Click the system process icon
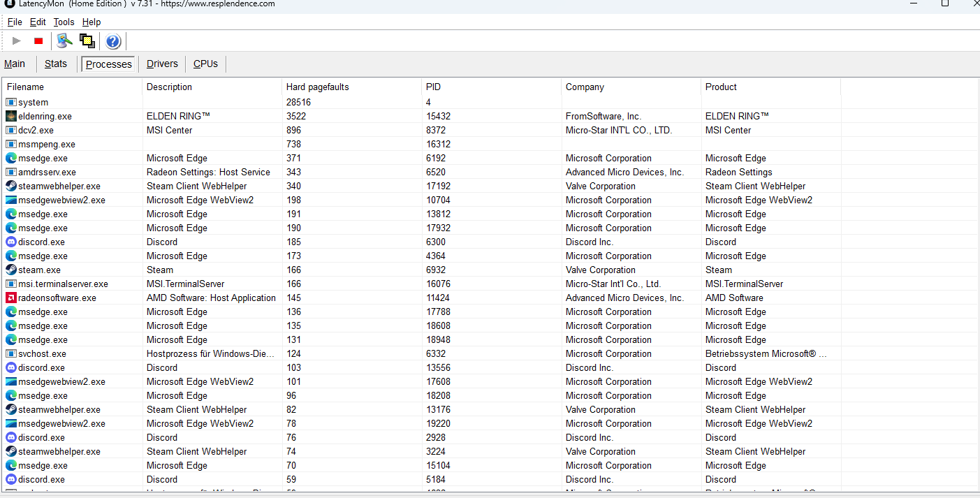This screenshot has height=498, width=980. (11, 102)
